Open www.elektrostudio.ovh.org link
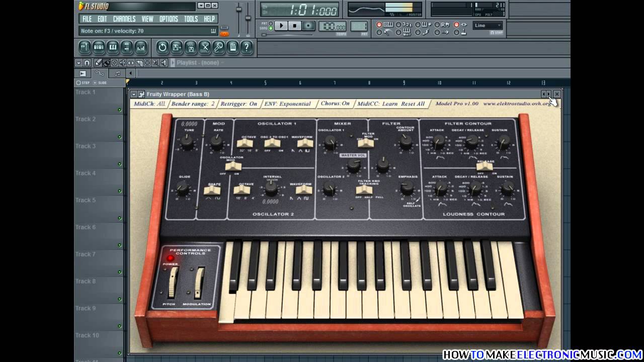 [x=517, y=104]
